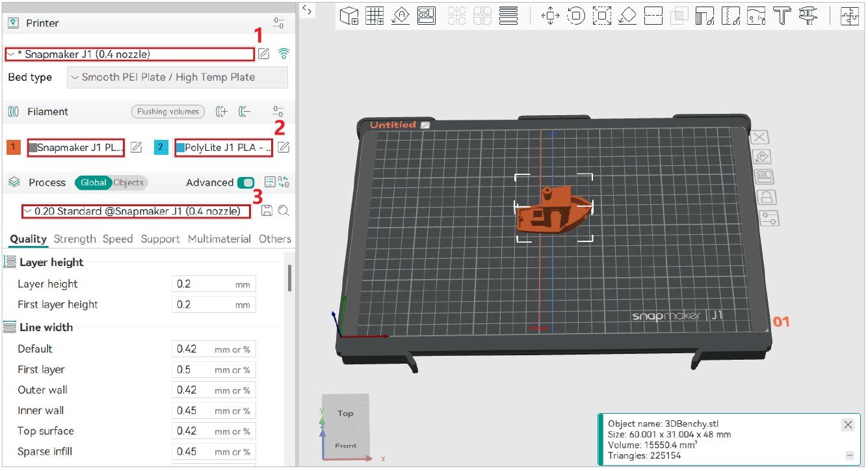
Task: Open the printer preset dropdown
Action: click(x=129, y=55)
